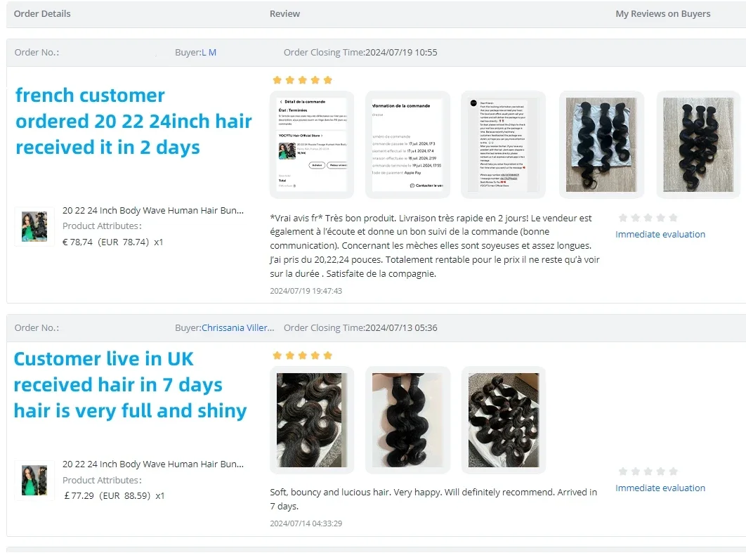The image size is (746, 560).
Task: Click Immediate evaluation for Chrissania's order
Action: pyautogui.click(x=660, y=488)
